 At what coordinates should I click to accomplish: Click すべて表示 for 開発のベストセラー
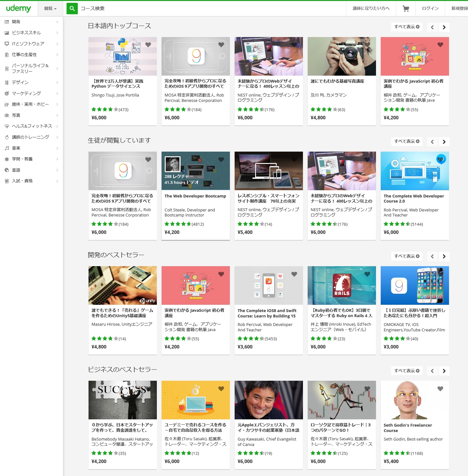click(407, 256)
